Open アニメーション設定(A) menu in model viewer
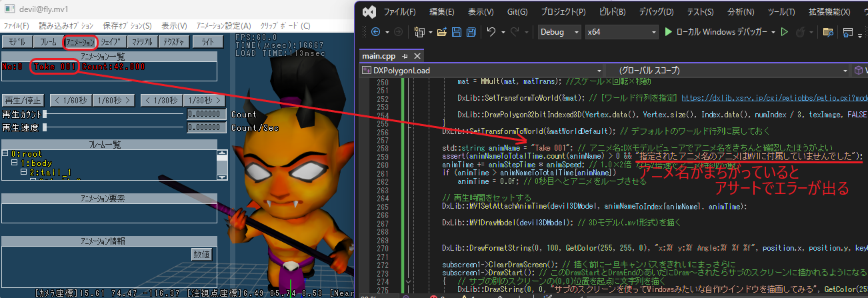 click(223, 25)
